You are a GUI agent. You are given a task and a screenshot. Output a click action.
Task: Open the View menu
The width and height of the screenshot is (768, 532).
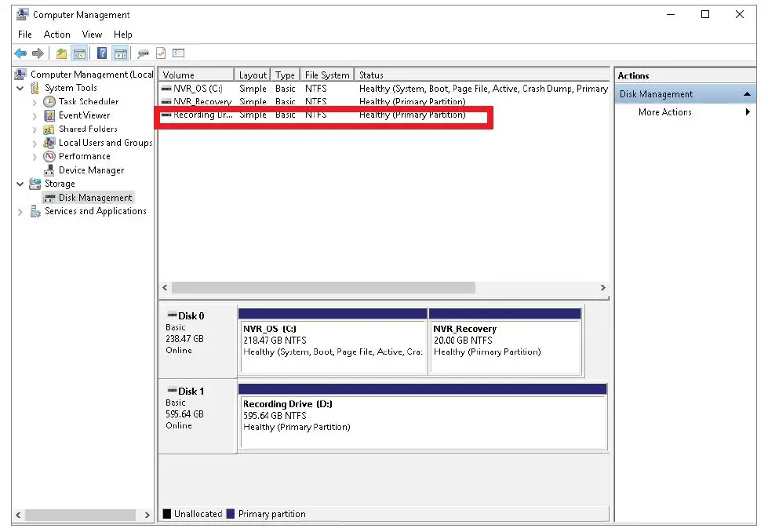pos(92,35)
